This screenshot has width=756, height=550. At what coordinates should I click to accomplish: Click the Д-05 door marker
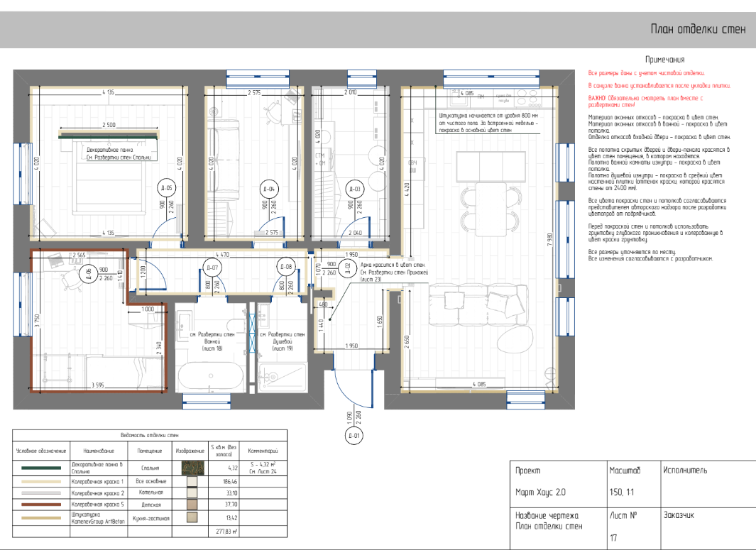[166, 188]
